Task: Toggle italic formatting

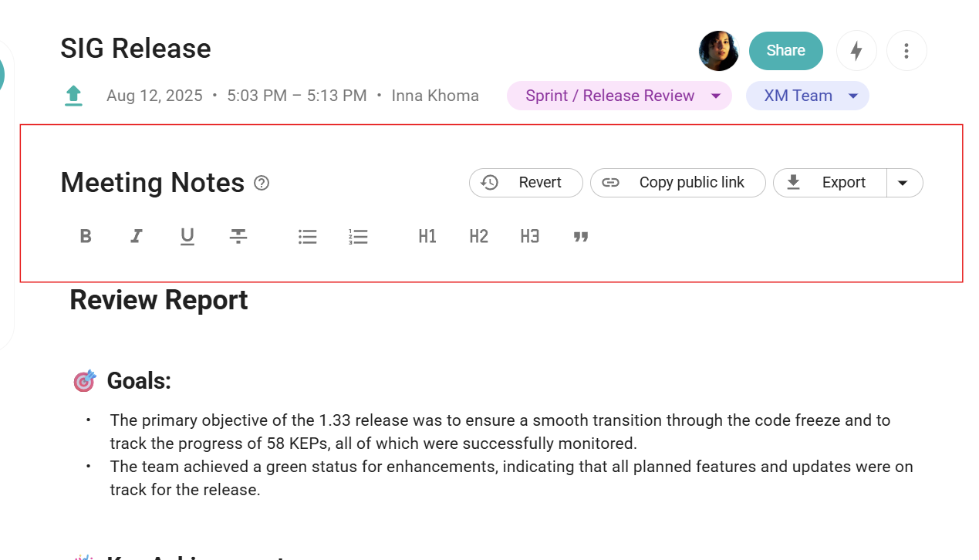Action: (137, 237)
